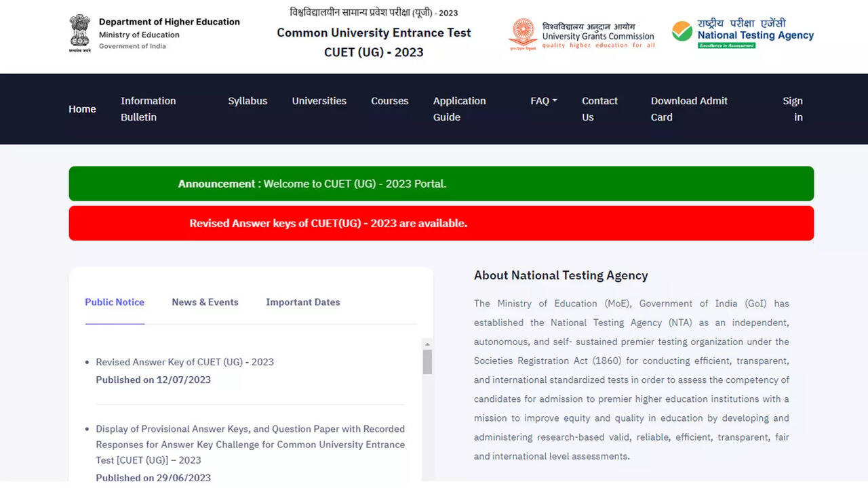The image size is (868, 488).
Task: Click the red Revised Answer keys banner
Action: pyautogui.click(x=441, y=223)
